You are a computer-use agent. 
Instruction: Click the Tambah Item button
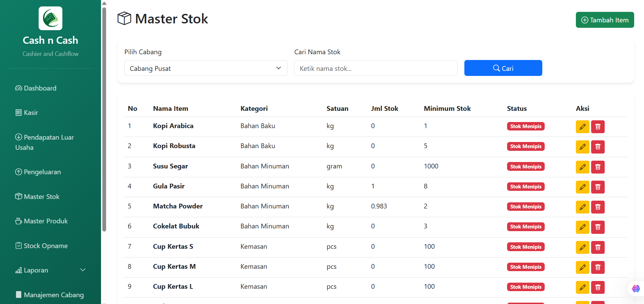click(605, 20)
